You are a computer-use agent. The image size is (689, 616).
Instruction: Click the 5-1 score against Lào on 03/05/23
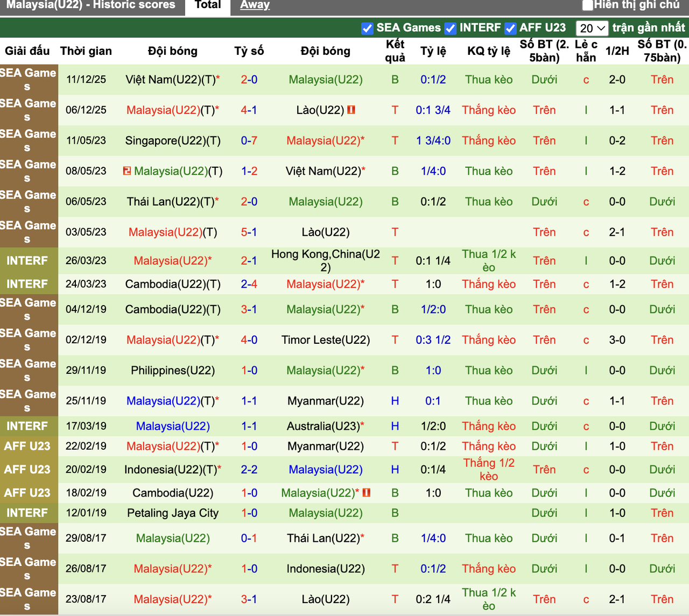(x=249, y=232)
